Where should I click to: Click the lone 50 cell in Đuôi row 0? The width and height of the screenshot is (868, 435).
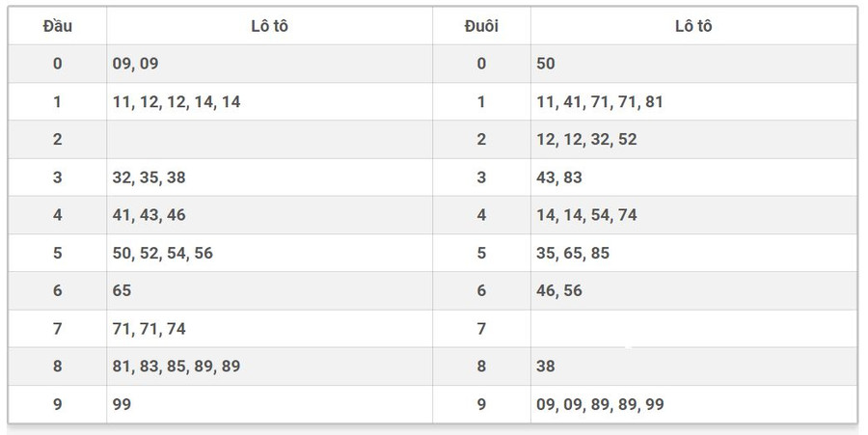[546, 64]
